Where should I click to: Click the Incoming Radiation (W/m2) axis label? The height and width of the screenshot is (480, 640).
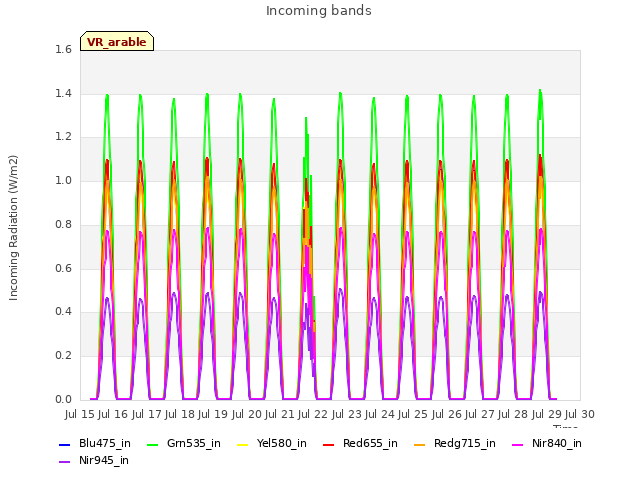tap(13, 228)
